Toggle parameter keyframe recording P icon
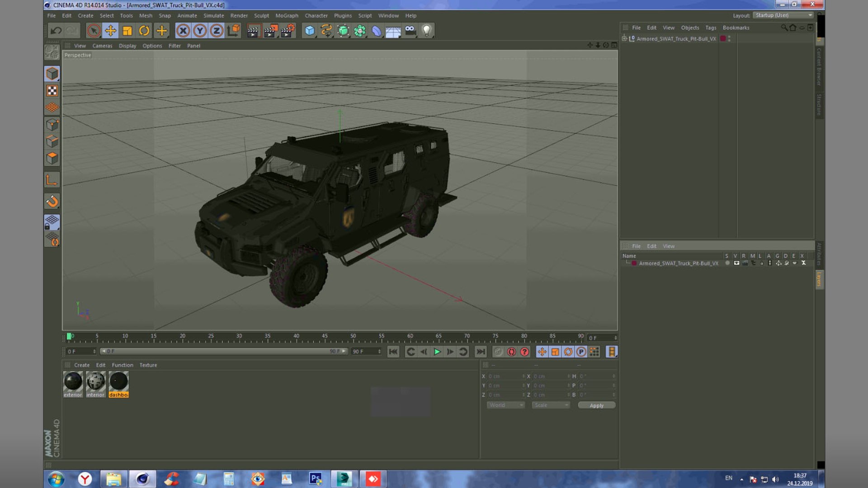 581,352
